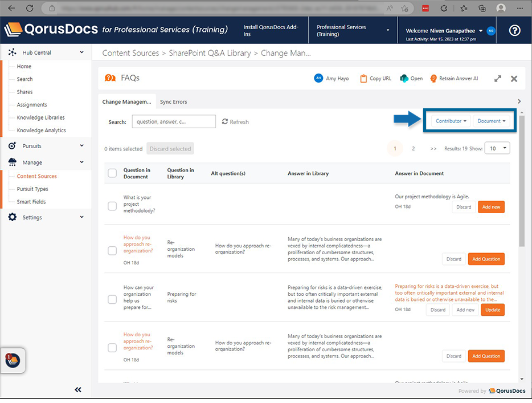The image size is (532, 403).
Task: Check the 'How can your organization help us' row
Action: click(x=112, y=299)
